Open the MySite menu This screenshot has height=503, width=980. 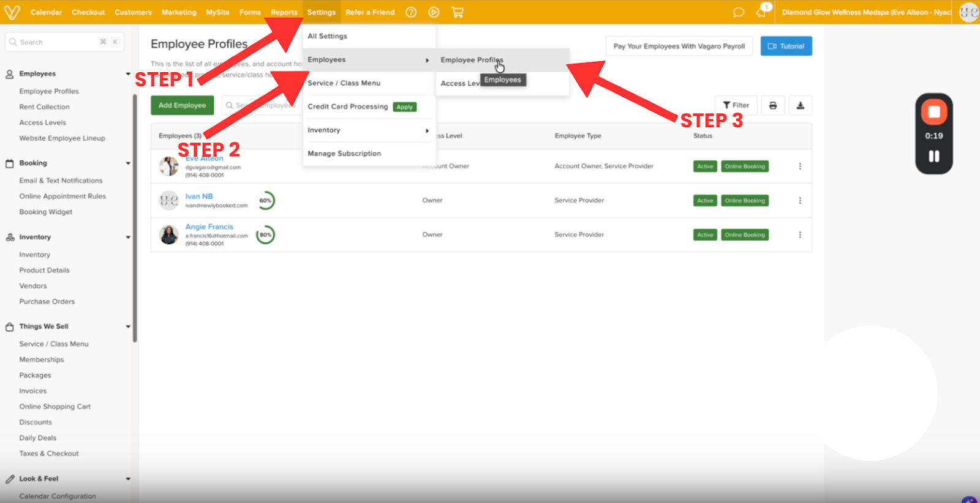[217, 12]
